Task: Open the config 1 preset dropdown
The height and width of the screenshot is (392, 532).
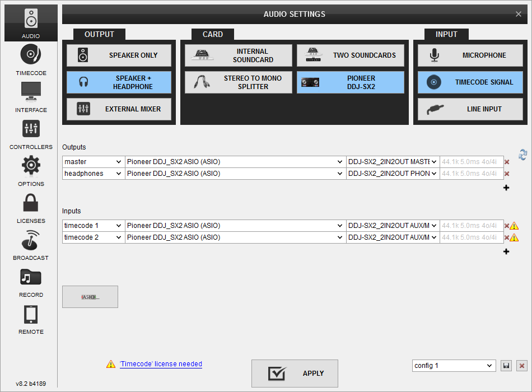Action: (x=454, y=366)
